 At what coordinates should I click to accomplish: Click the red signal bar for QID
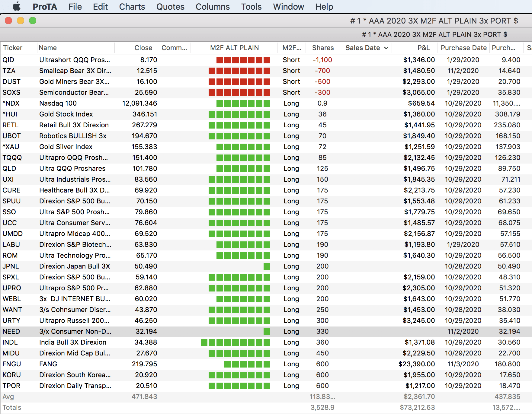pyautogui.click(x=243, y=60)
